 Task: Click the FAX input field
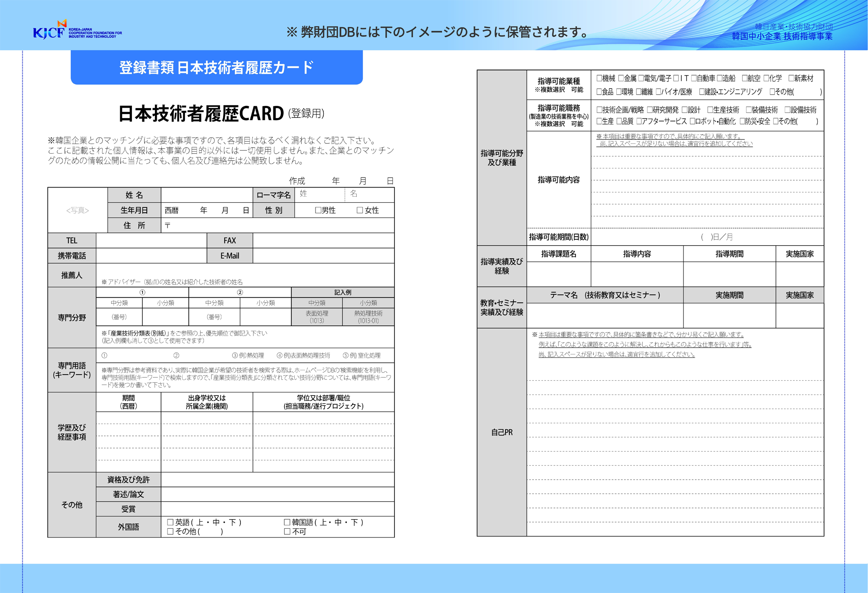[323, 240]
